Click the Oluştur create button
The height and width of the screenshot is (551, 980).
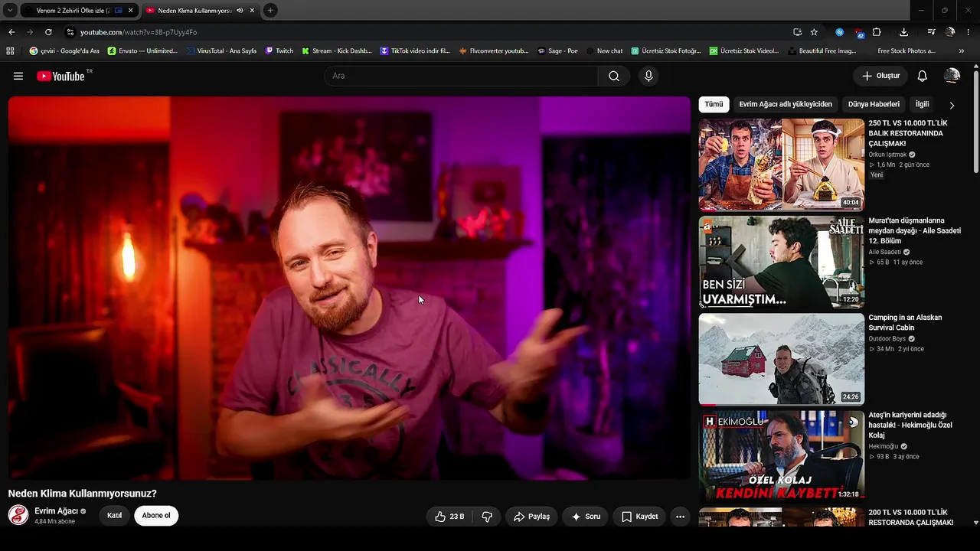click(x=880, y=76)
